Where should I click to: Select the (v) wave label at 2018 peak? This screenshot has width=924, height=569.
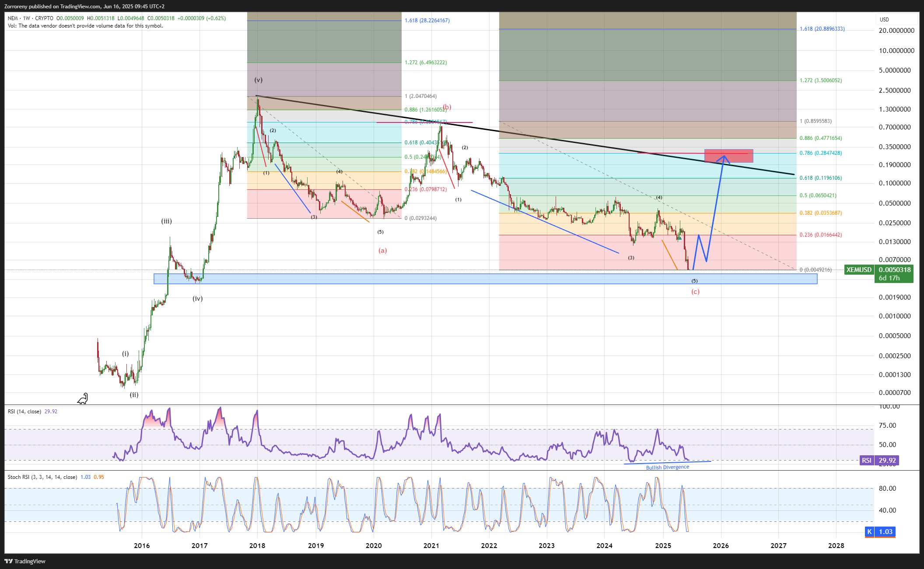click(x=259, y=80)
